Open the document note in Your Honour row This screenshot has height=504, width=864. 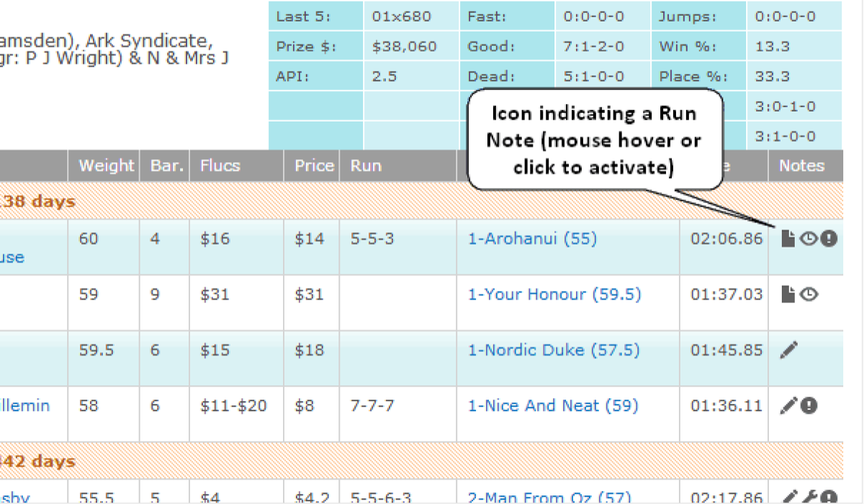click(x=788, y=294)
